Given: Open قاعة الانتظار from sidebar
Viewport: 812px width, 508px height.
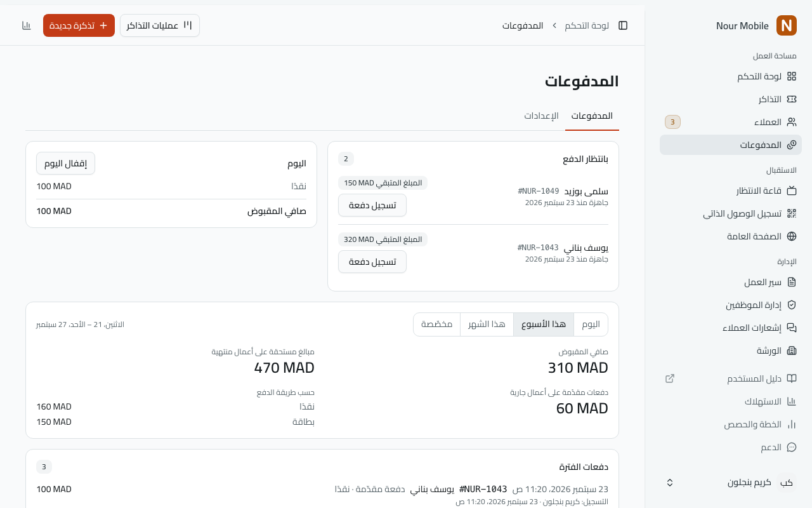Looking at the screenshot, I should [x=731, y=190].
